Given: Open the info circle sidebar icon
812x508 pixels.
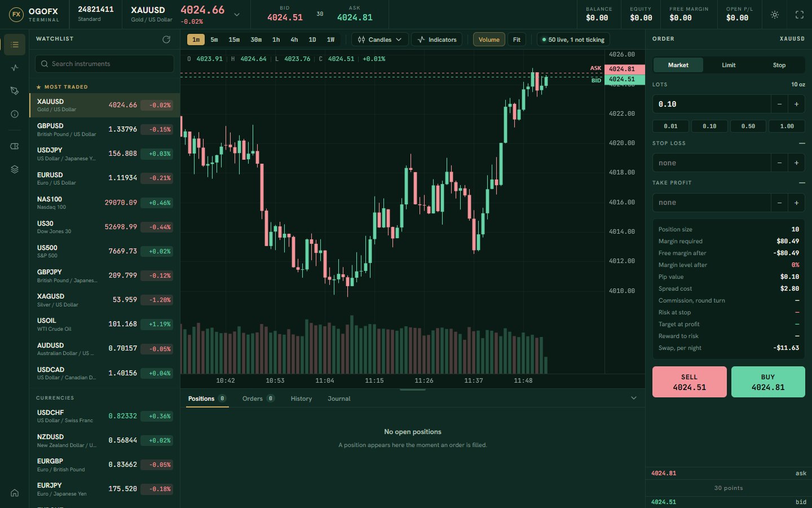Looking at the screenshot, I should 15,114.
